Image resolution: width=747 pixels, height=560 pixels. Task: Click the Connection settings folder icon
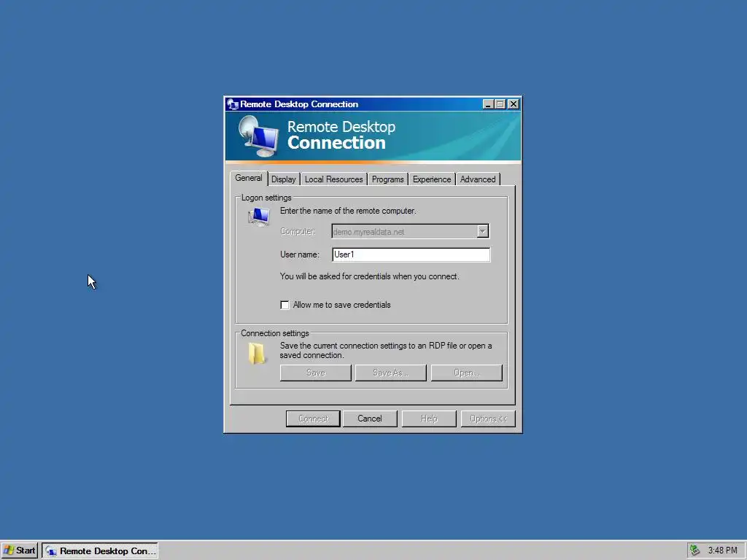point(257,354)
